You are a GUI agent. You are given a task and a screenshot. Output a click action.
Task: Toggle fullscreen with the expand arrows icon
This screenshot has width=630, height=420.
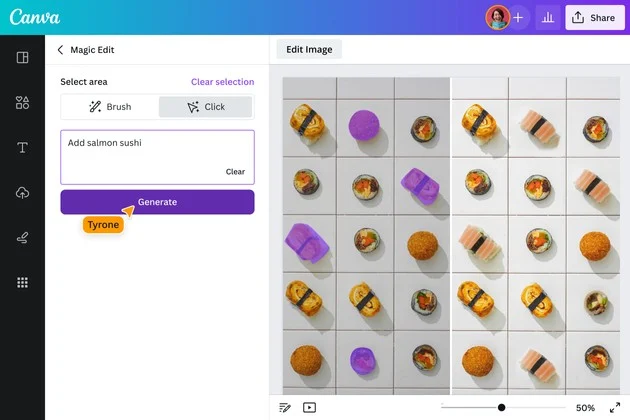click(615, 408)
